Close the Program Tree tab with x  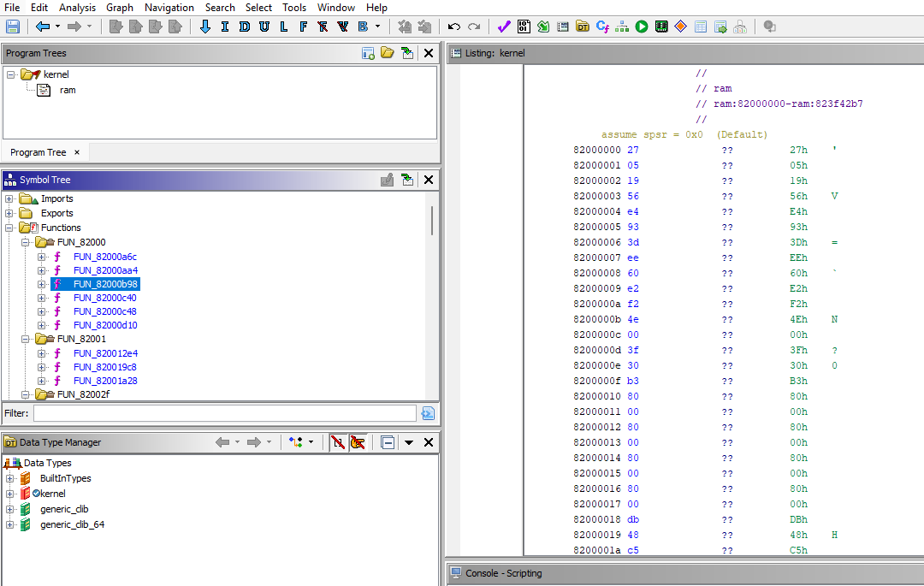click(77, 152)
